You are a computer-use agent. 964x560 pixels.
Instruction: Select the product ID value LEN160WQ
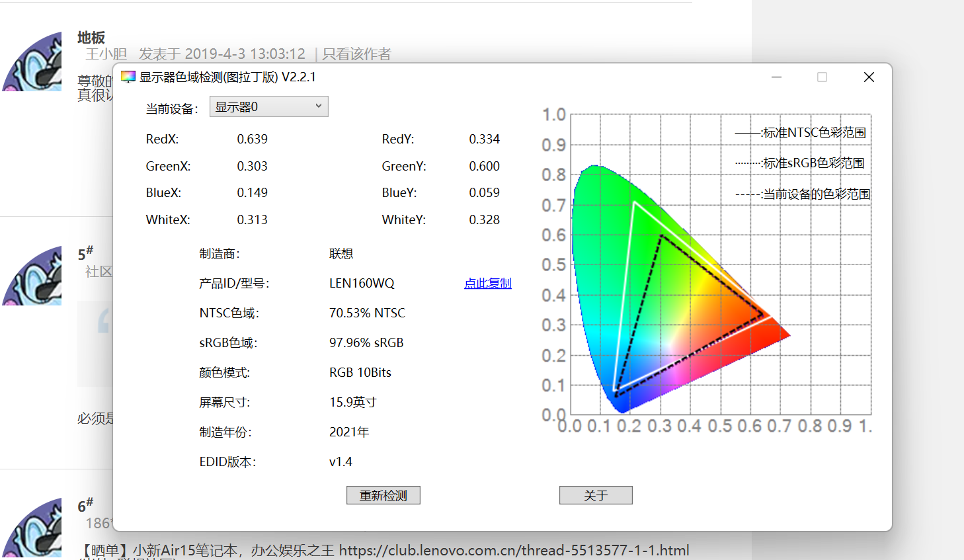point(362,283)
